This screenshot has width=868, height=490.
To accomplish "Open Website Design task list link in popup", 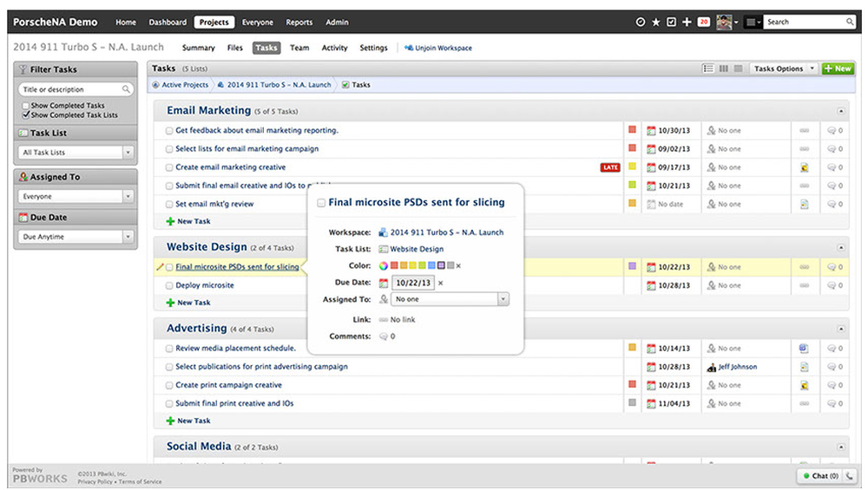I will point(417,250).
